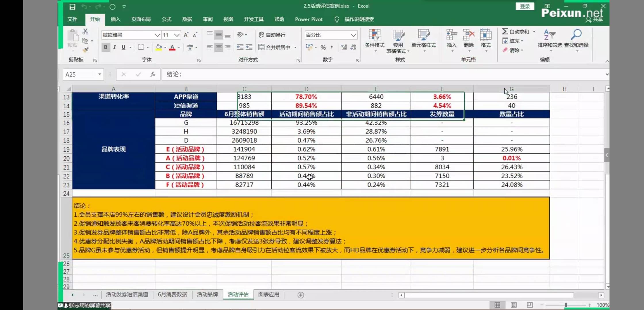644x310 pixels.
Task: Click the AutoSum sigma icon
Action: [x=505, y=32]
